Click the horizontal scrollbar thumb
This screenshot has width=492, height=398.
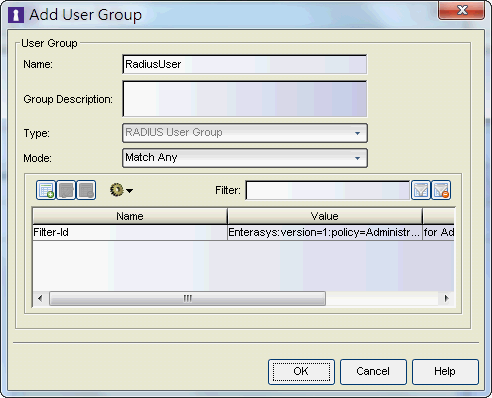coord(187,298)
